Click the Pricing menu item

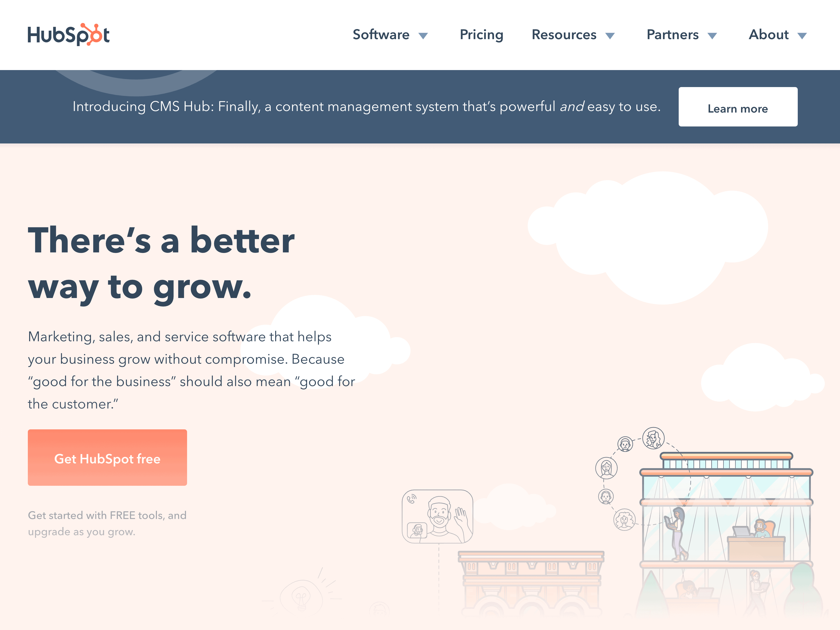(x=481, y=35)
